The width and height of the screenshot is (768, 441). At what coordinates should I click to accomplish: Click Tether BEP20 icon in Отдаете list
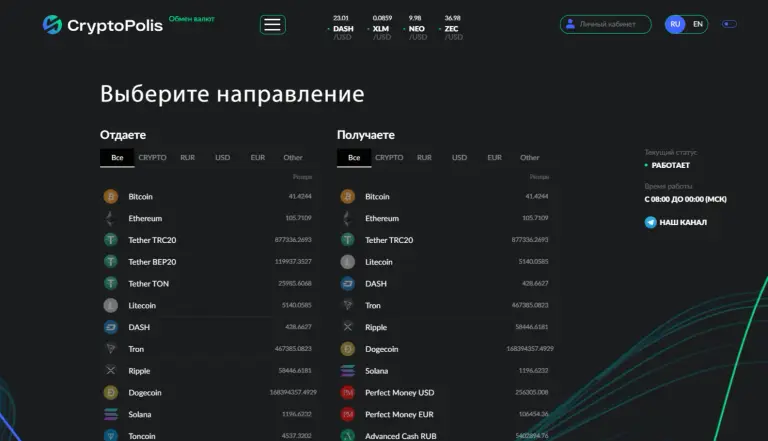[x=111, y=262]
